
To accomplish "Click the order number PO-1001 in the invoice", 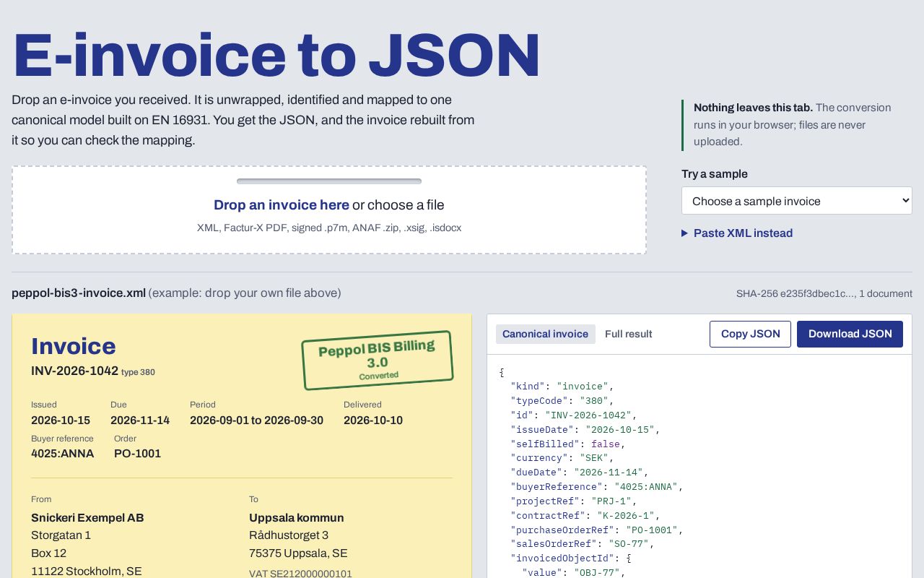I will point(137,454).
